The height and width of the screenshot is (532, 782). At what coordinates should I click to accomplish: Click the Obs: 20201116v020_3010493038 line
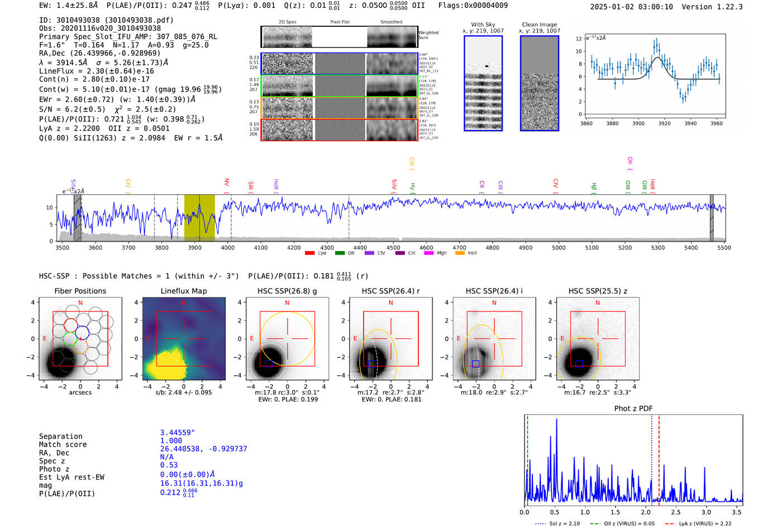(x=100, y=28)
